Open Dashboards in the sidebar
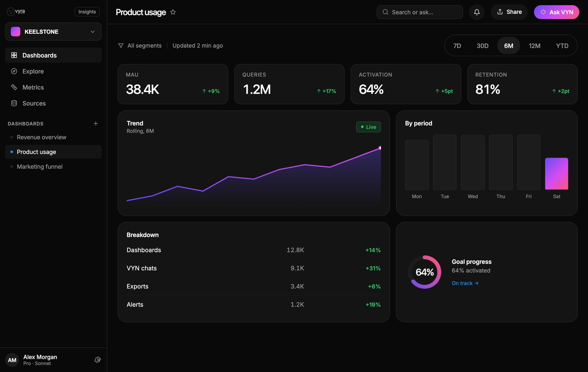Screen dimensions: 588x372 point(53,55)
